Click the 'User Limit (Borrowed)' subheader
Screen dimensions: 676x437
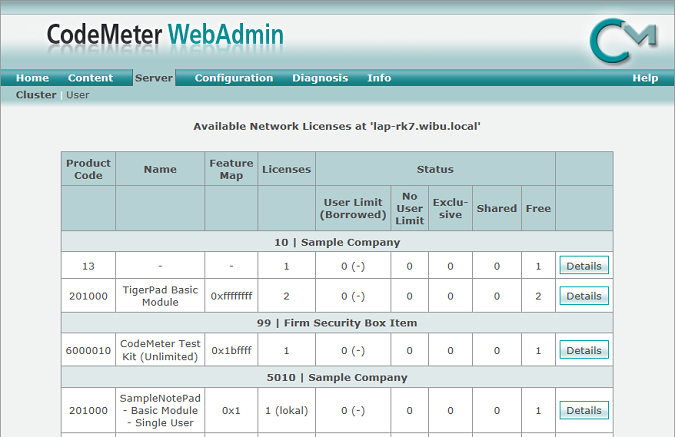(x=353, y=208)
